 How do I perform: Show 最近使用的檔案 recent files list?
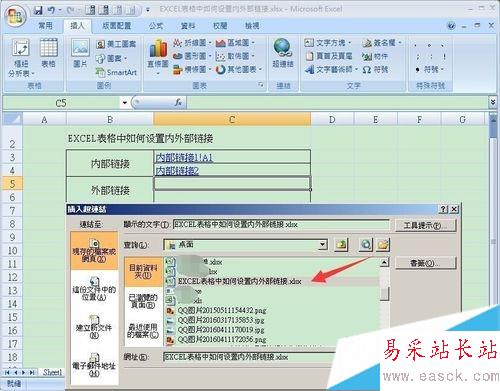coord(143,330)
